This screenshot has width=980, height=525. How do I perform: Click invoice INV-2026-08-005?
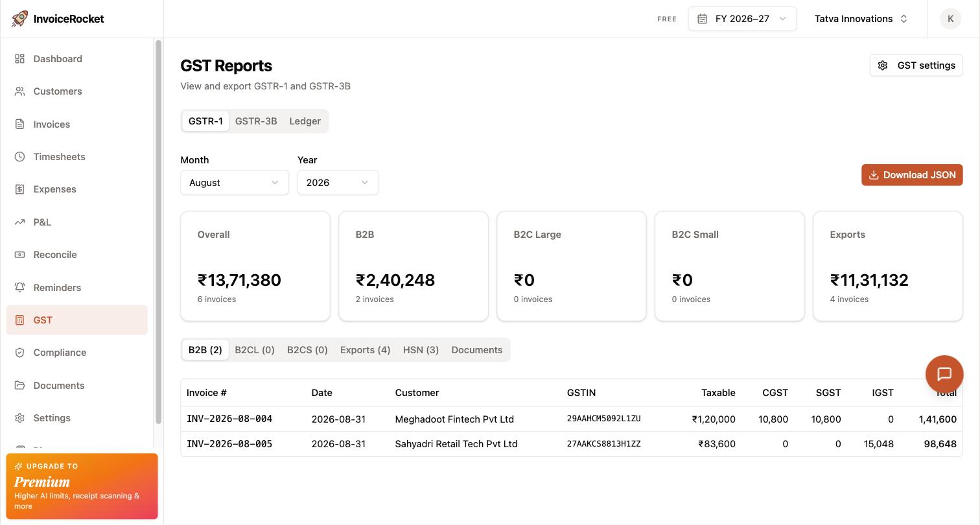(x=229, y=444)
